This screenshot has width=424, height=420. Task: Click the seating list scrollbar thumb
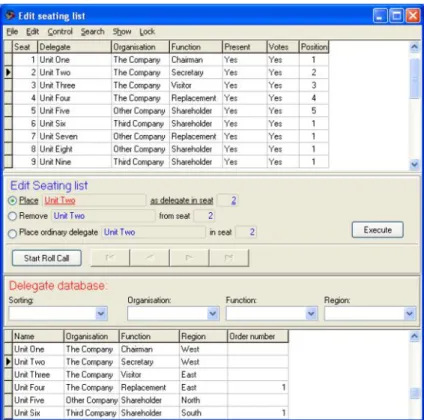coord(414,78)
